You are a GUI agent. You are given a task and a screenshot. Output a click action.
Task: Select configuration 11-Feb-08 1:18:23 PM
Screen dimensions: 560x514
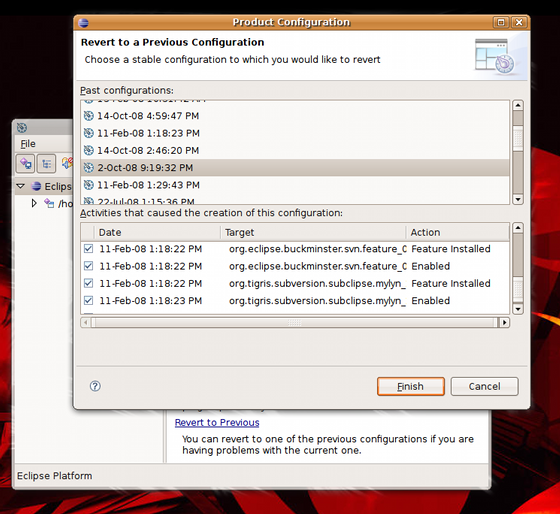pyautogui.click(x=295, y=133)
